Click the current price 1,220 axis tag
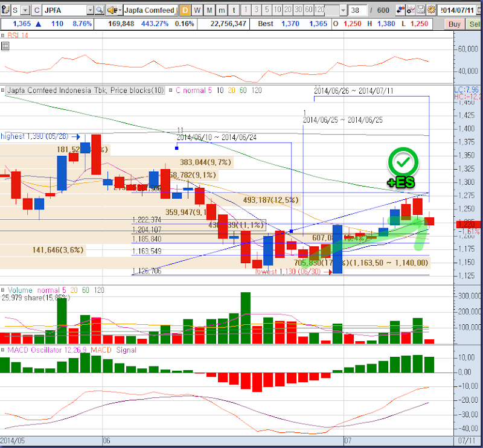The image size is (483, 448). [x=469, y=225]
